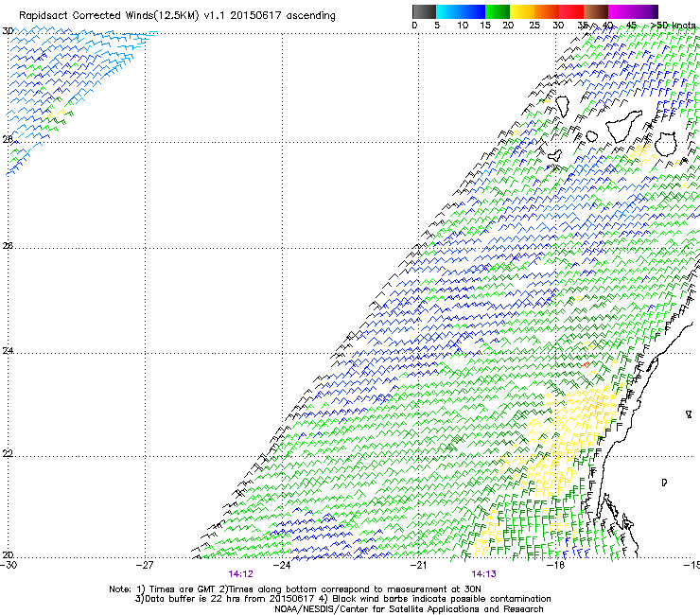The width and height of the screenshot is (700, 615).
Task: Click the "20150617 ascending" date in the title
Action: [x=283, y=15]
